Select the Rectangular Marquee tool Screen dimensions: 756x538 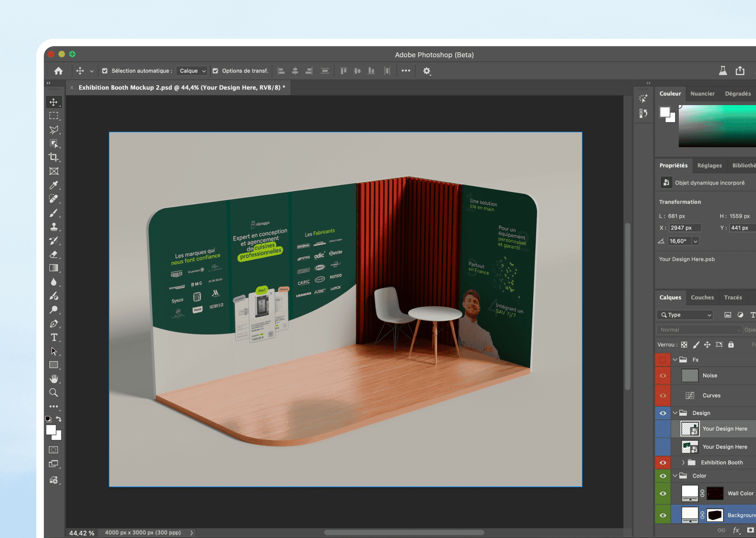(x=53, y=116)
